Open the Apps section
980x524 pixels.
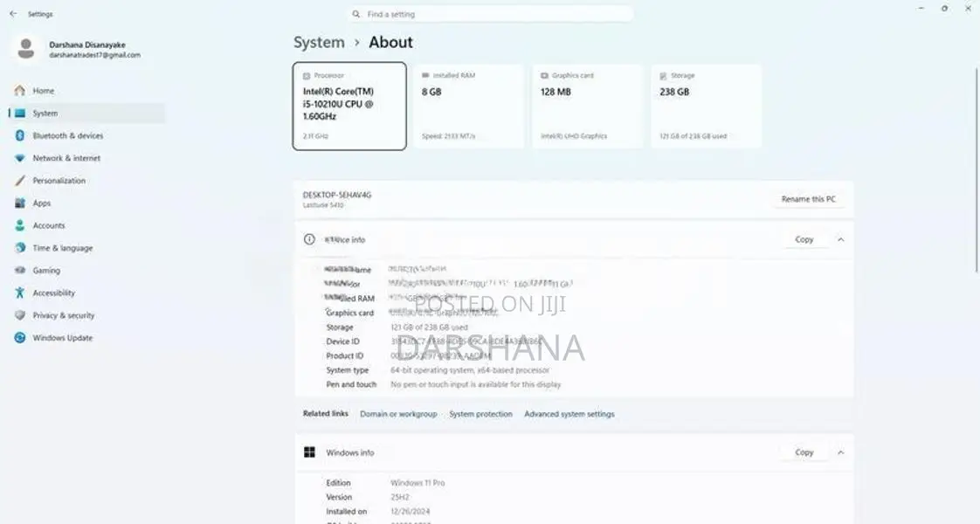coord(87,203)
